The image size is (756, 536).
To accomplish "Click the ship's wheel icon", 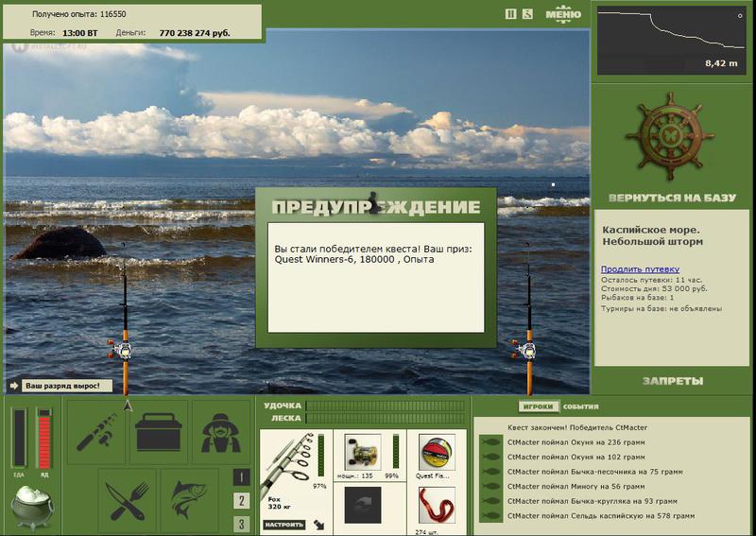I will point(670,136).
